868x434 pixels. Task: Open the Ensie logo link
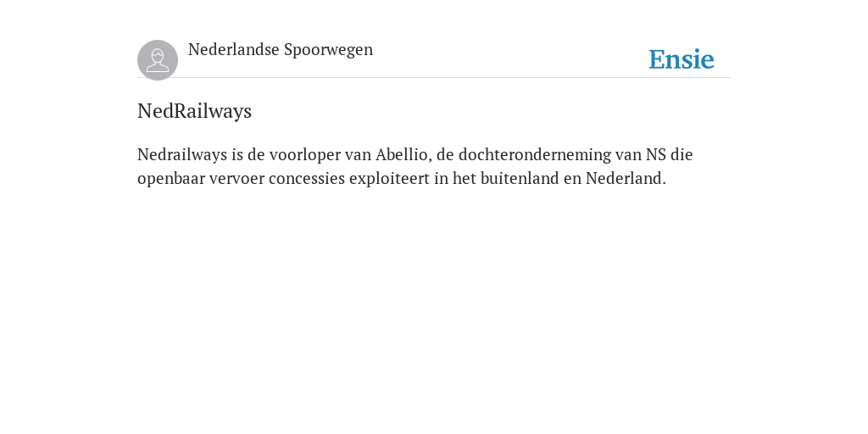coord(682,60)
